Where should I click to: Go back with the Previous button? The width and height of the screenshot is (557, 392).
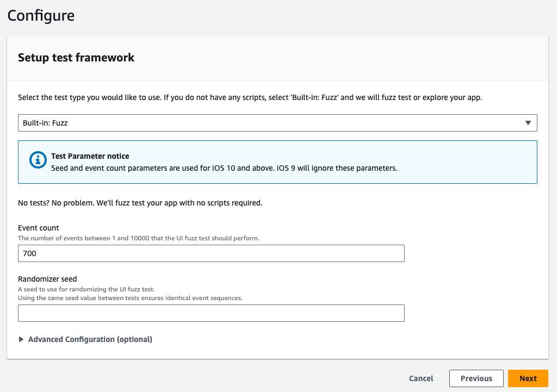pos(476,378)
